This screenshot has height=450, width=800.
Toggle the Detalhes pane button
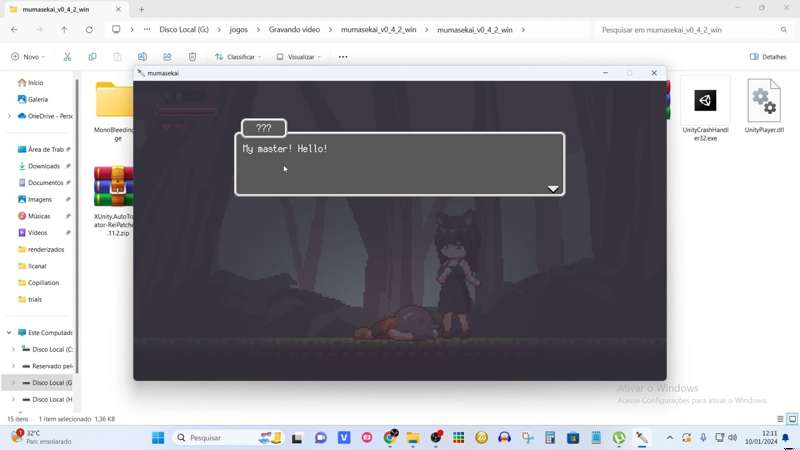coord(768,57)
